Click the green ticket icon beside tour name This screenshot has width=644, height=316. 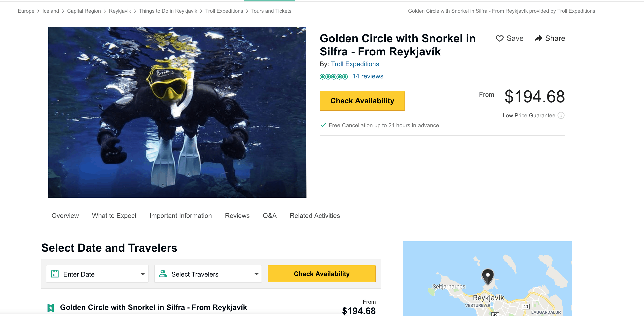50,308
